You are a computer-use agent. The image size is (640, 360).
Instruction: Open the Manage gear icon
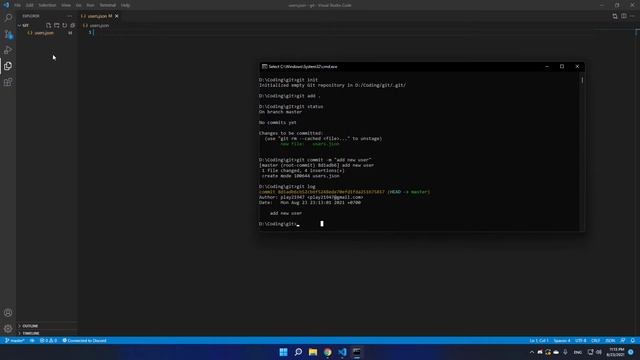pyautogui.click(x=8, y=329)
